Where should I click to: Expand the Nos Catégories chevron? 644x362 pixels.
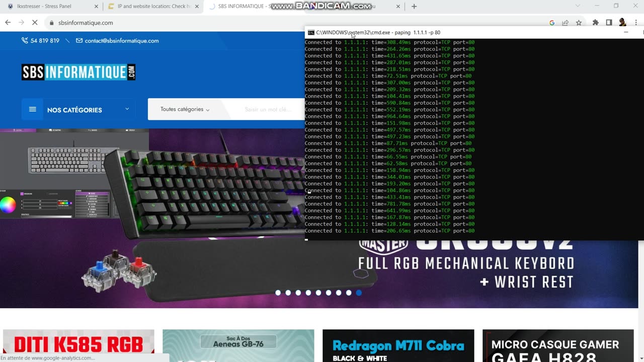pyautogui.click(x=127, y=109)
